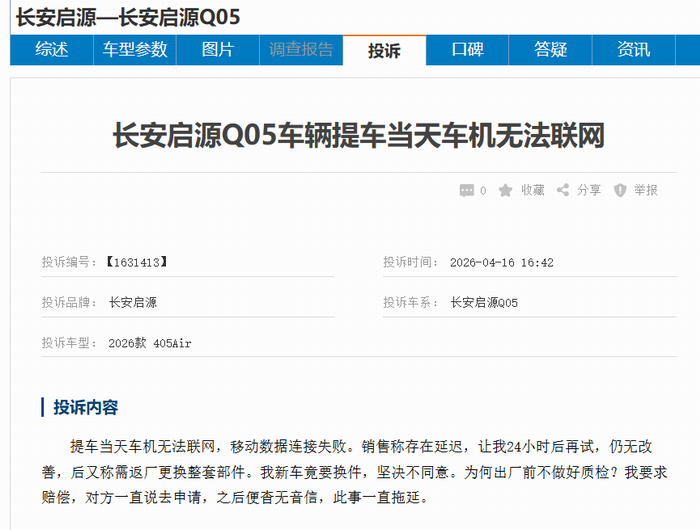Click the star icon to favorite this complaint
The width and height of the screenshot is (700, 530).
[x=506, y=190]
